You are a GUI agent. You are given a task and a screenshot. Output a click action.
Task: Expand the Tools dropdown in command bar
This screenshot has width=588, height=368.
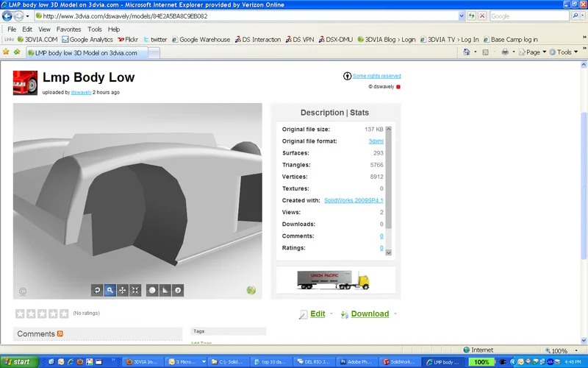[565, 52]
